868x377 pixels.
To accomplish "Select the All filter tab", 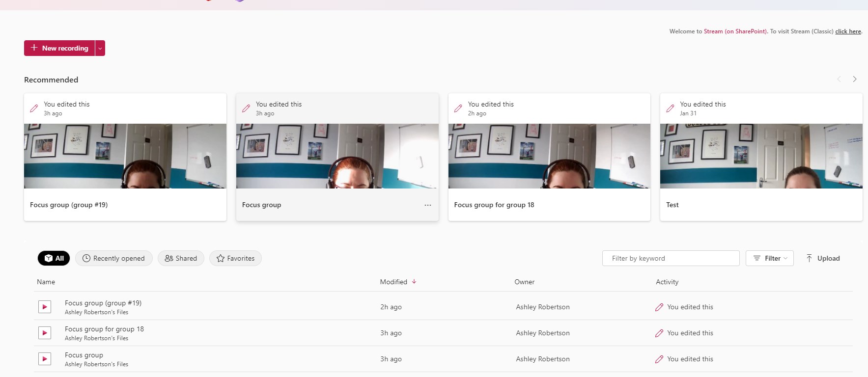I will (54, 258).
